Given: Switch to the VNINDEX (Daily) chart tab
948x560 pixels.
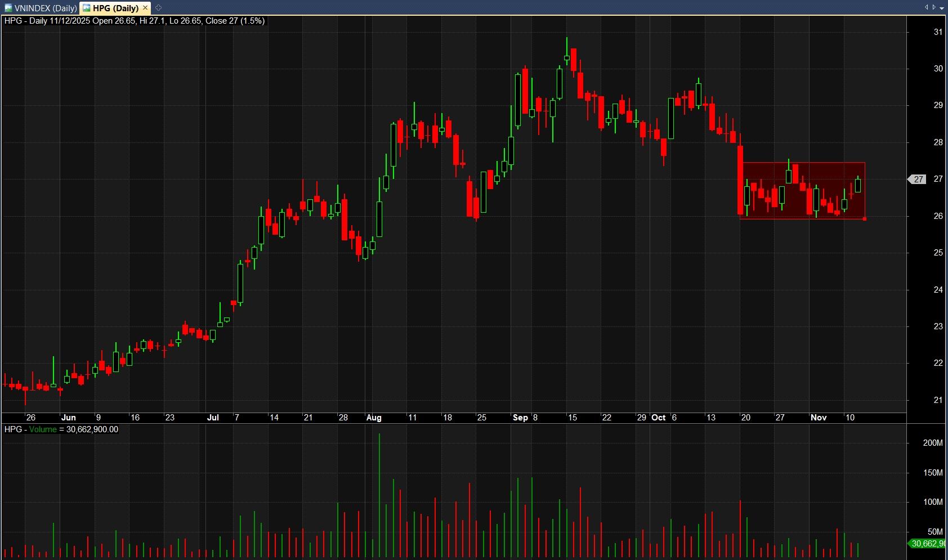Looking at the screenshot, I should [41, 8].
